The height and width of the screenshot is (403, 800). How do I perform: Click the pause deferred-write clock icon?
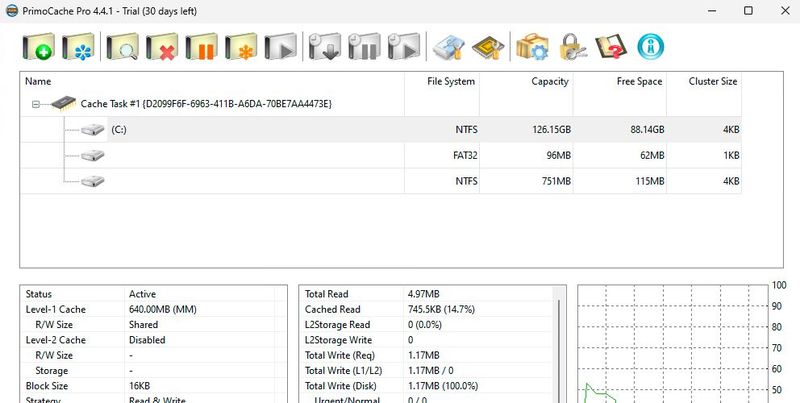tap(364, 47)
